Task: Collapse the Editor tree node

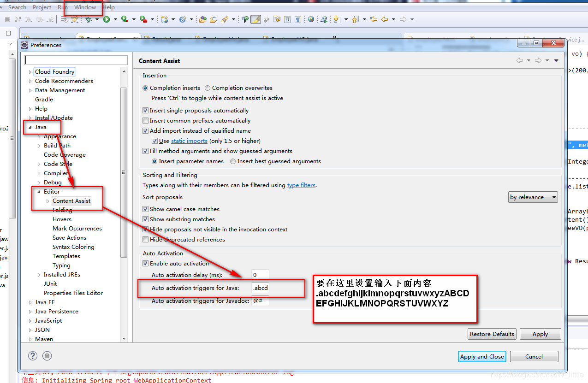Action: click(39, 192)
